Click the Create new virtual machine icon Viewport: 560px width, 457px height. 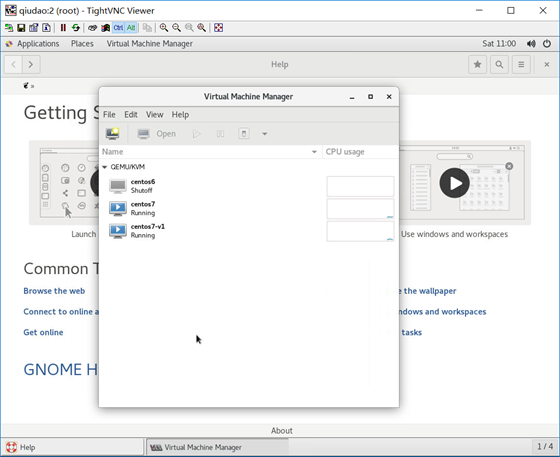112,134
